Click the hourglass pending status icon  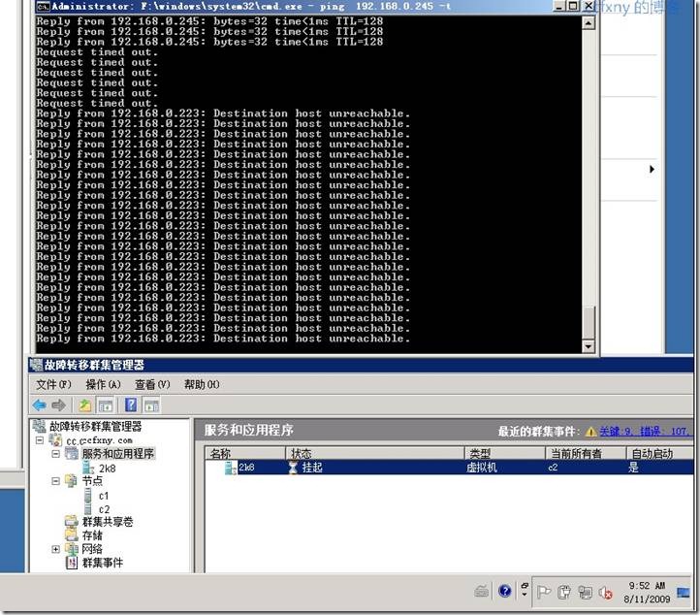coord(294,468)
